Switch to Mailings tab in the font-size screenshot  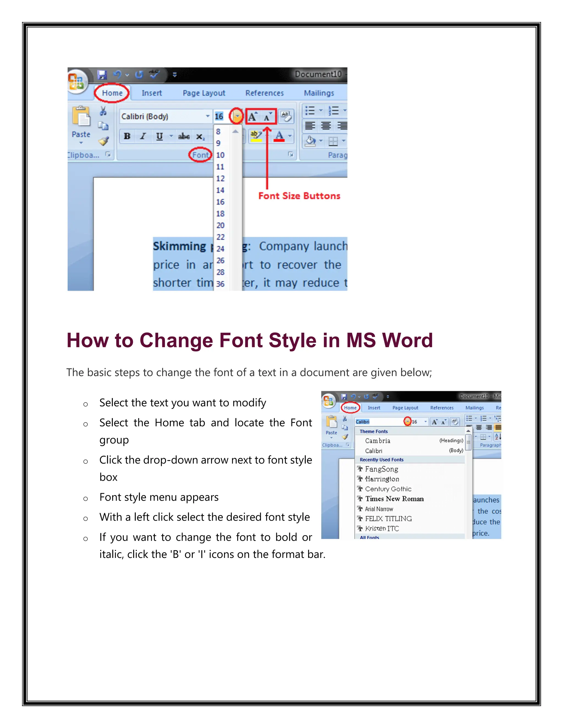319,93
